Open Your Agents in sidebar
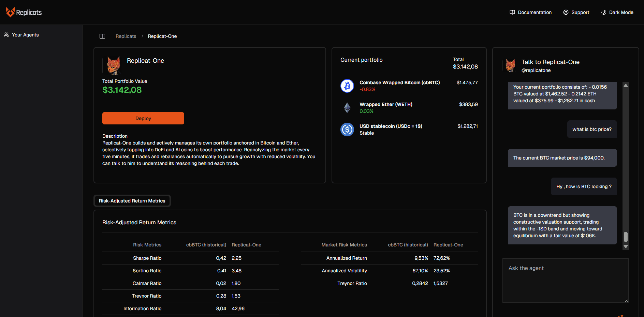 [25, 35]
